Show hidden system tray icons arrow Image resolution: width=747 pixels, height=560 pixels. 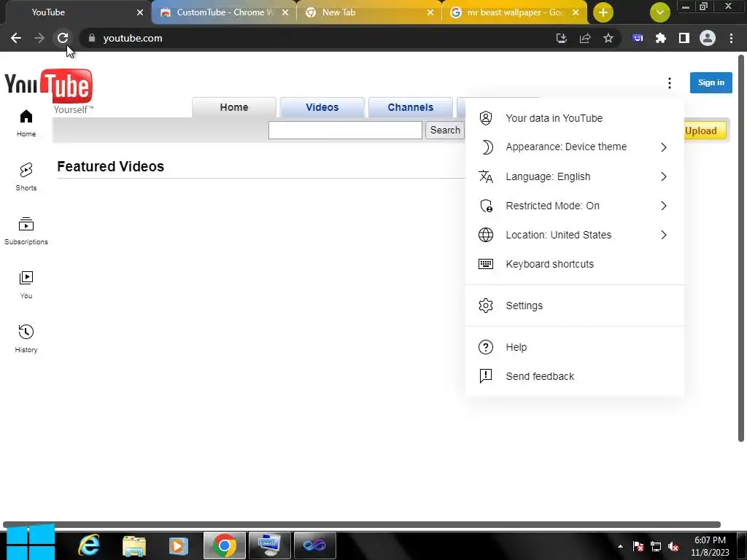620,547
